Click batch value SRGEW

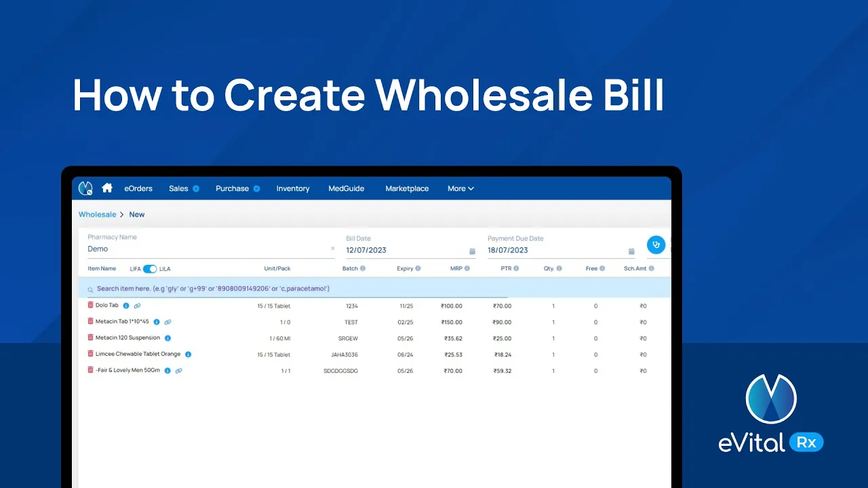tap(348, 338)
